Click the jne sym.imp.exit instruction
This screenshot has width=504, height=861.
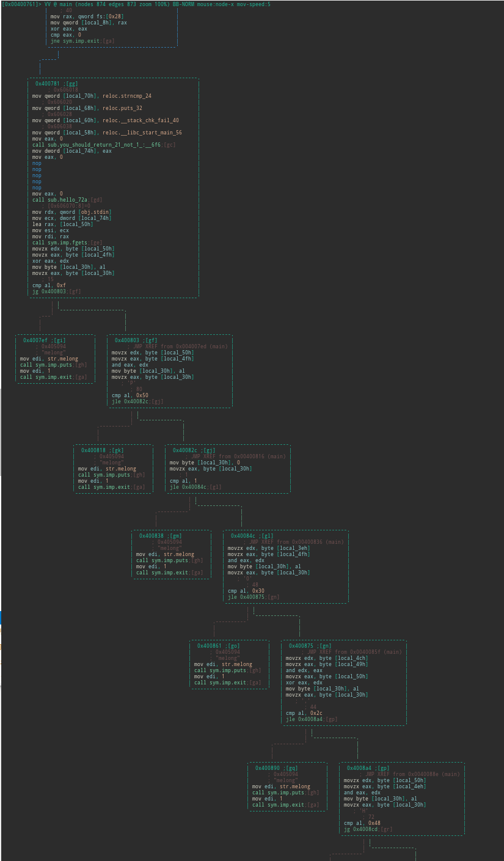[82, 41]
